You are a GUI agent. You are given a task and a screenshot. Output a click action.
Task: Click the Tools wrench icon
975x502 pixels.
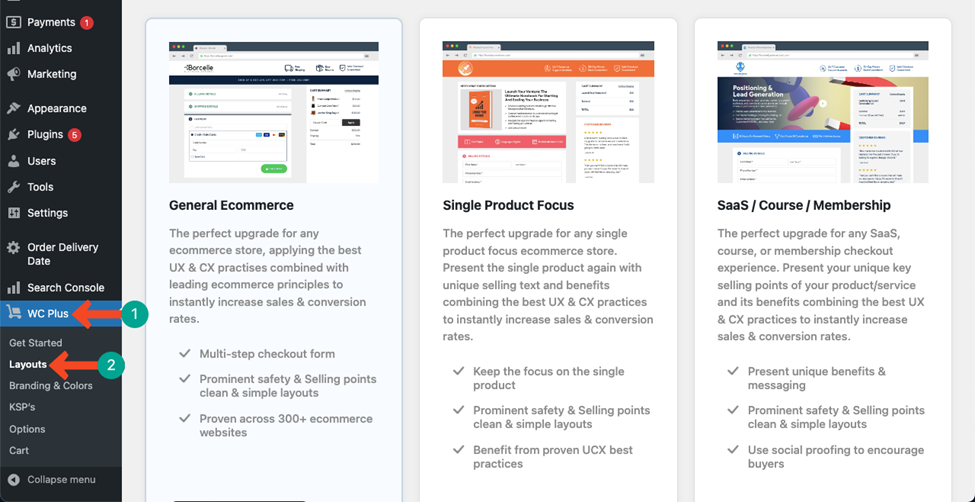click(x=14, y=187)
